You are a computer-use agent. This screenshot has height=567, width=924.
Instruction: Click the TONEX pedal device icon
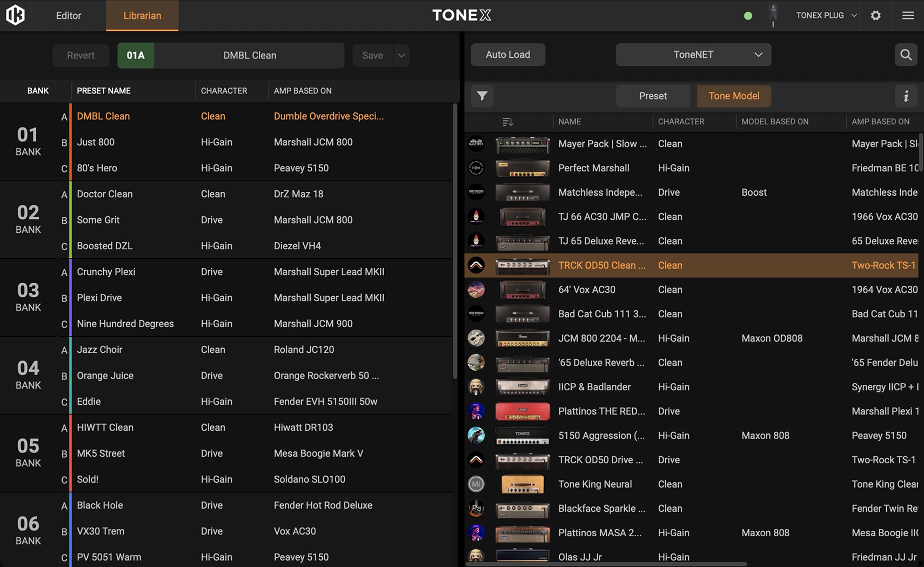(773, 15)
